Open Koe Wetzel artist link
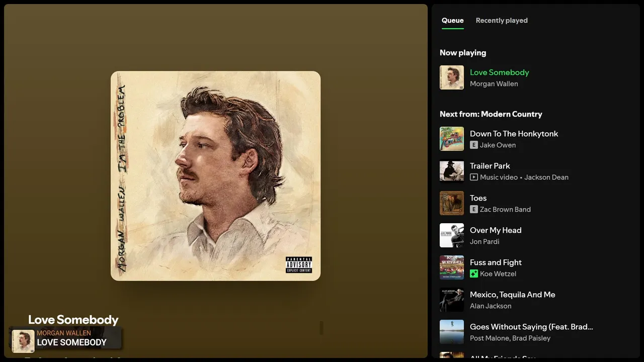Viewport: 644px width, 362px height. (498, 274)
